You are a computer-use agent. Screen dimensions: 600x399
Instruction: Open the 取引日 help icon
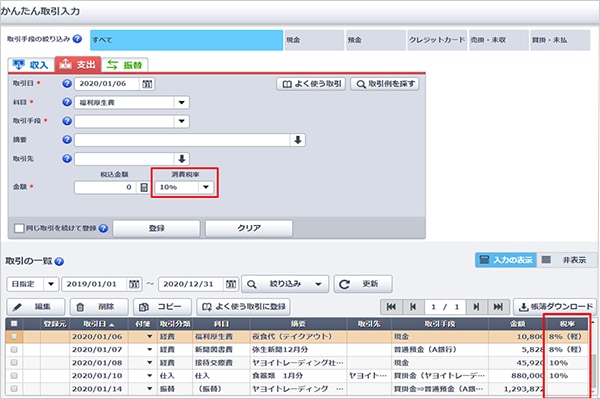(67, 83)
